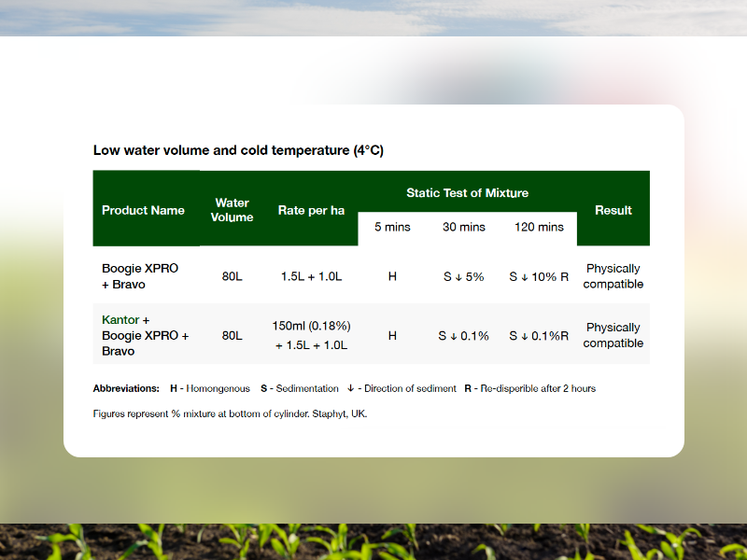Click the Abbreviations label
The height and width of the screenshot is (560, 747).
126,388
